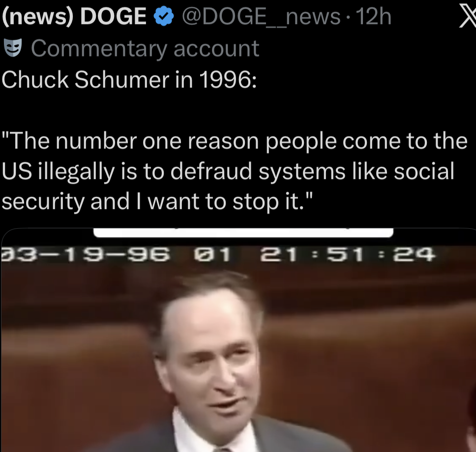The image size is (476, 452).
Task: Open the @DOGE__news handle link
Action: click(x=262, y=17)
